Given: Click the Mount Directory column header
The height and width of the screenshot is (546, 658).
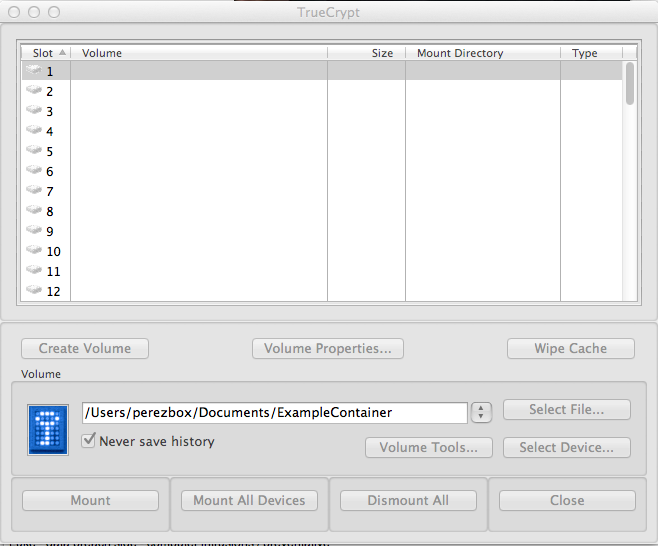Looking at the screenshot, I should 482,53.
